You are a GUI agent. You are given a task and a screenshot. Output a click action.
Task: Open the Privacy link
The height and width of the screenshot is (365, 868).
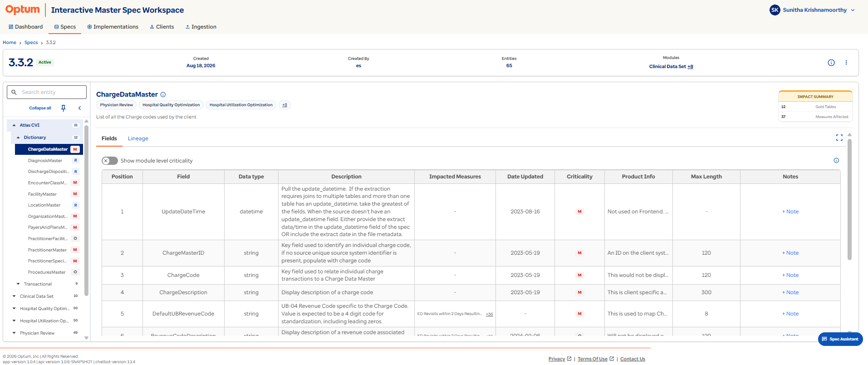pyautogui.click(x=559, y=359)
